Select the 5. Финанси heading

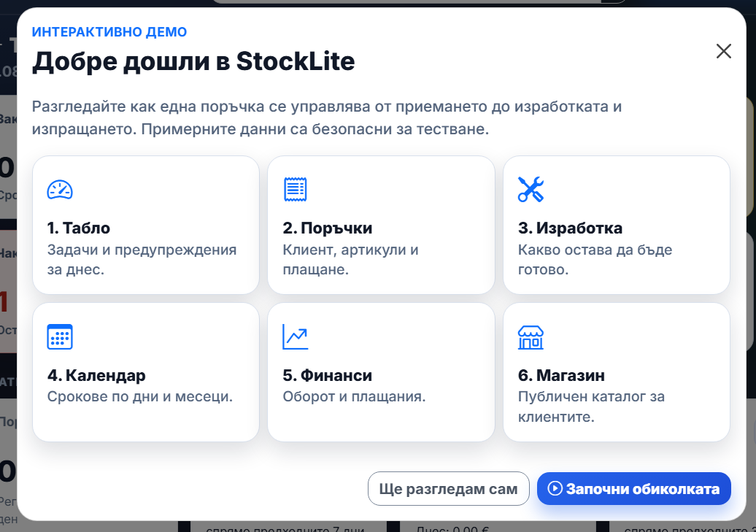(328, 375)
